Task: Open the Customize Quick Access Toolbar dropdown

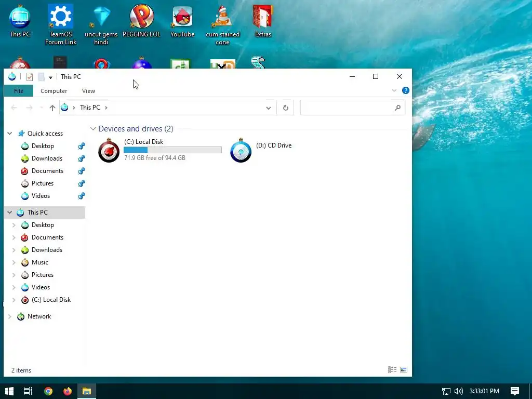Action: point(50,77)
